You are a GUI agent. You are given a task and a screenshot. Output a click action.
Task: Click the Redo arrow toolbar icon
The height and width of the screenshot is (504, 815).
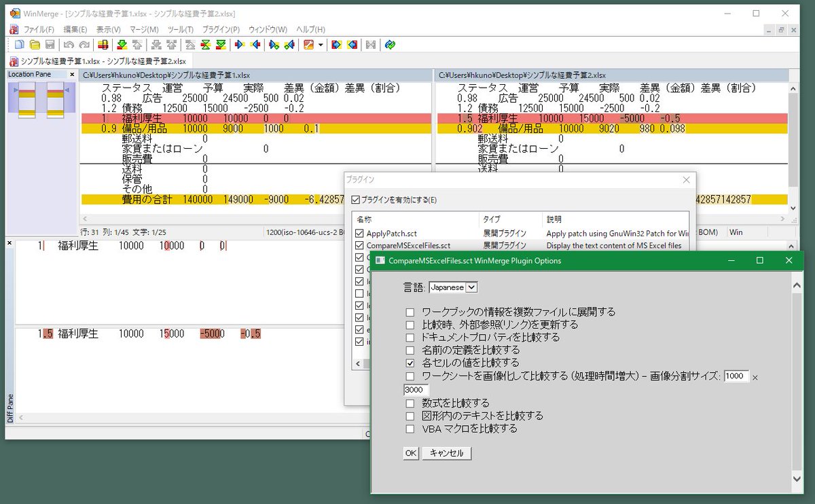tap(84, 45)
